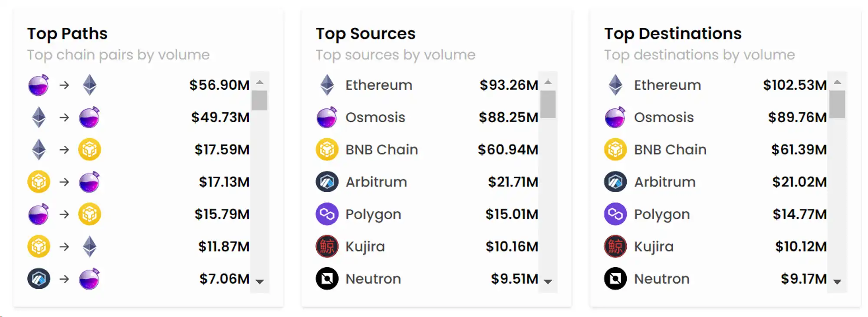Click the Top Paths scrollbar thumb
The image size is (868, 317).
pyautogui.click(x=259, y=101)
